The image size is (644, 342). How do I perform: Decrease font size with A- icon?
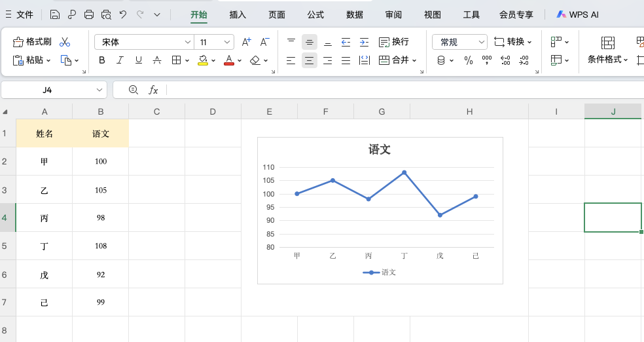pyautogui.click(x=265, y=42)
